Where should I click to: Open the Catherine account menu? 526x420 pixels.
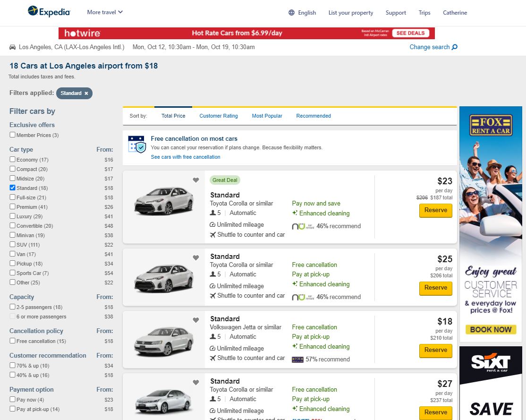pos(455,13)
